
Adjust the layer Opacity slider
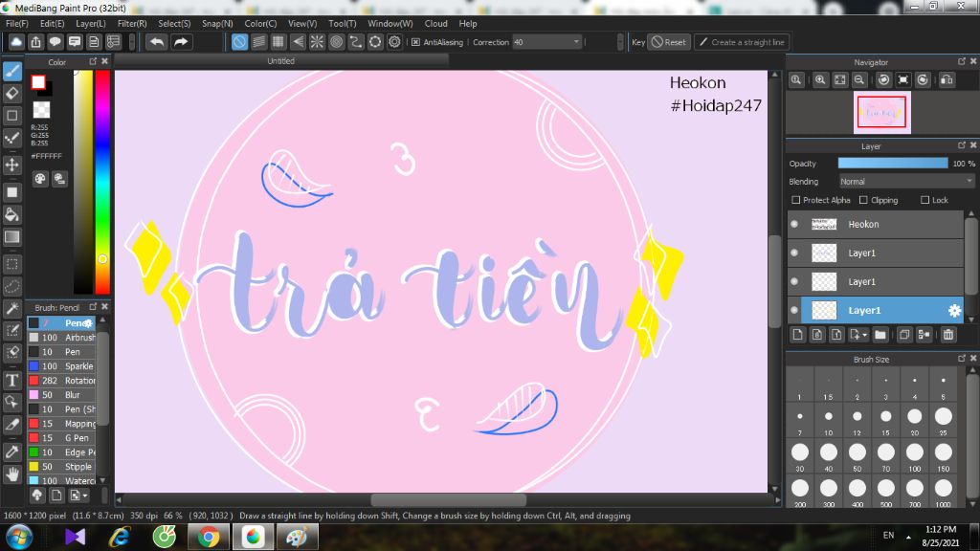(893, 163)
